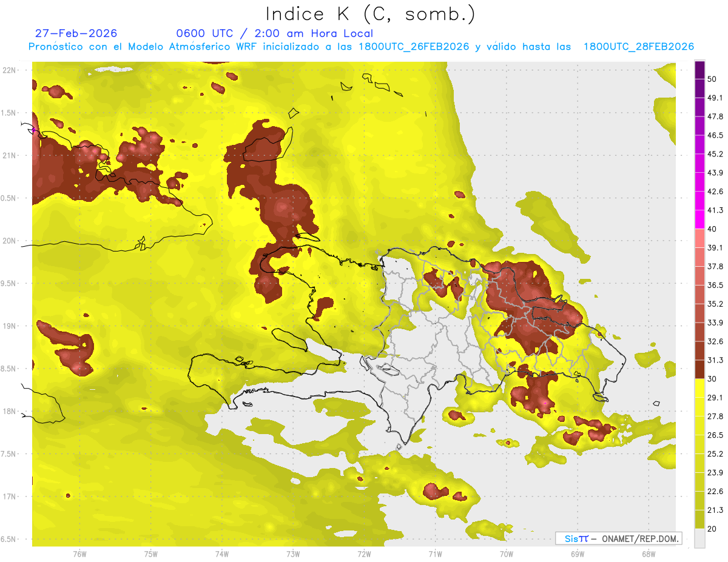Click the "36.5" colorbar value
This screenshot has height=562, width=728.
(x=715, y=285)
